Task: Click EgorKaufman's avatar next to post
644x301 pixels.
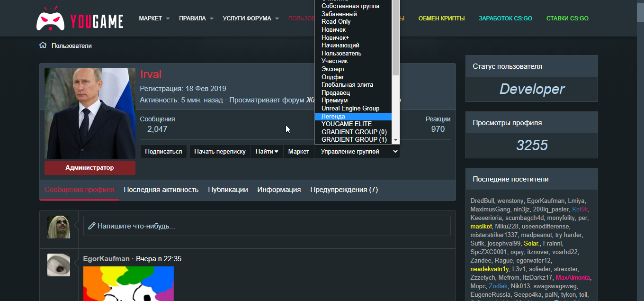Action: pos(59,265)
